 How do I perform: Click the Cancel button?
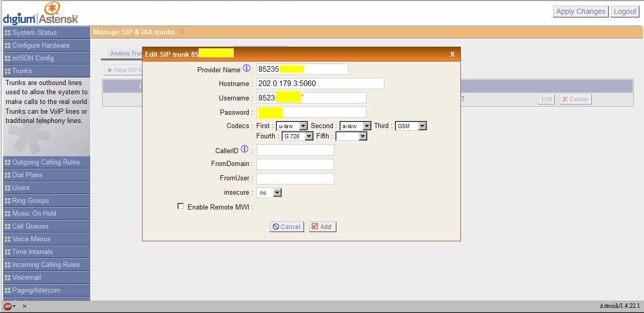point(287,226)
